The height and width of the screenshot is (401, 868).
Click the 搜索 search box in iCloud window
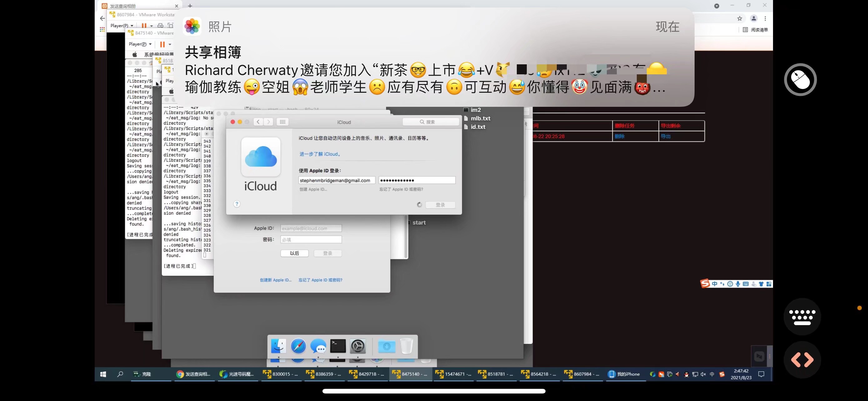[x=431, y=122]
